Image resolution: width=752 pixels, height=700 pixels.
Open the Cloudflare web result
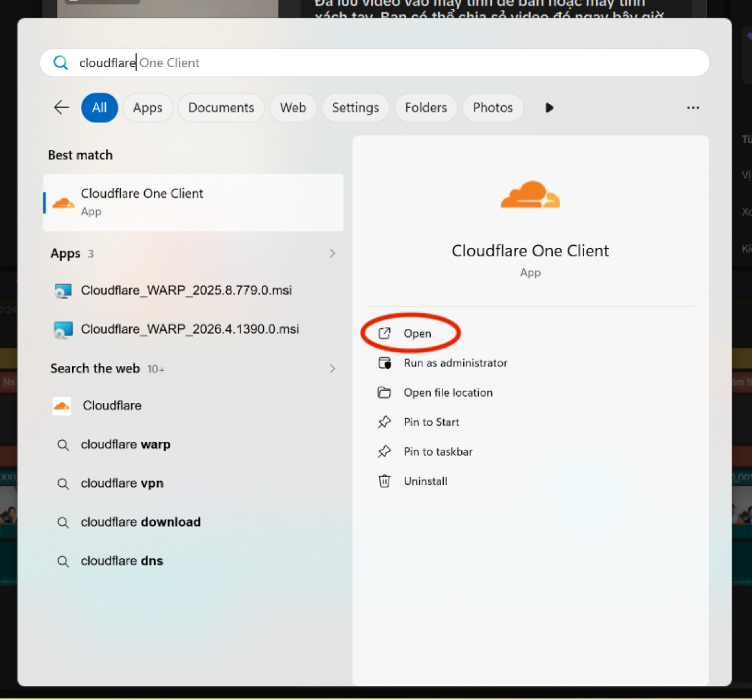[x=193, y=406]
